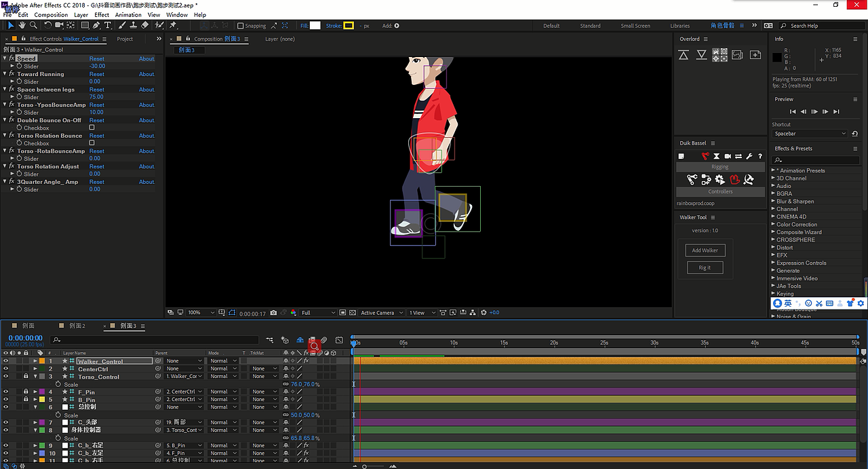Open the resolution Full dropdown
868x469 pixels.
pyautogui.click(x=318, y=313)
